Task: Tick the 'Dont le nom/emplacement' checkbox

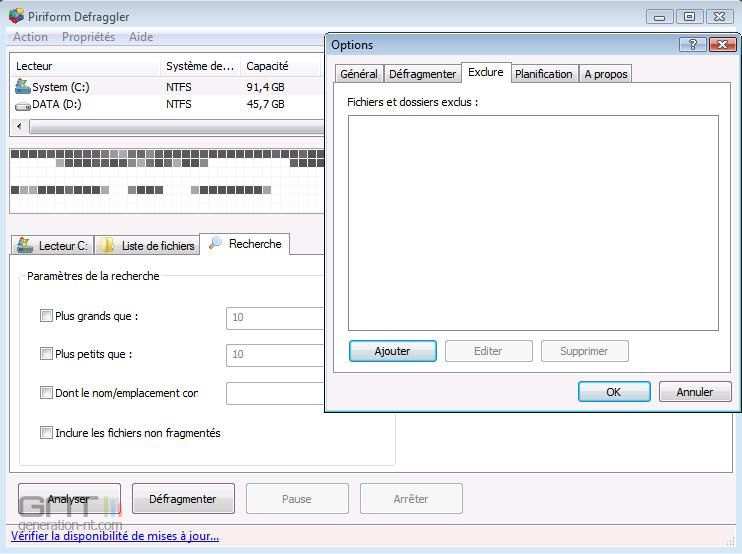Action: [x=46, y=392]
